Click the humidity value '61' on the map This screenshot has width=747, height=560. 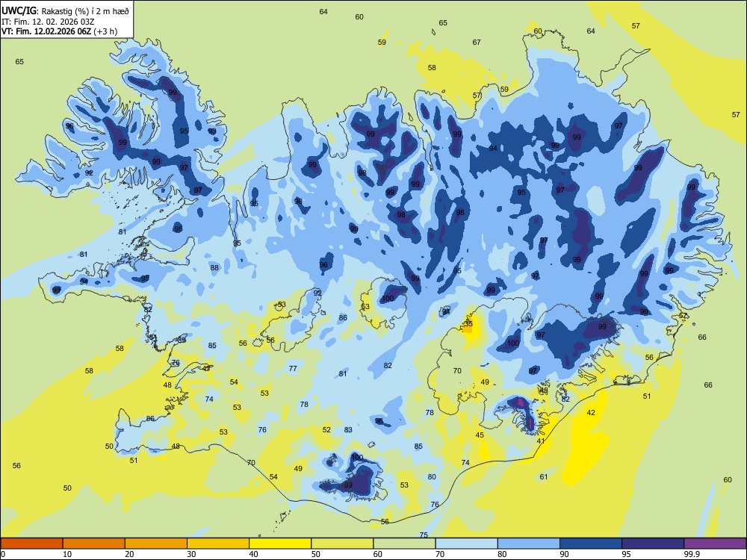point(544,476)
